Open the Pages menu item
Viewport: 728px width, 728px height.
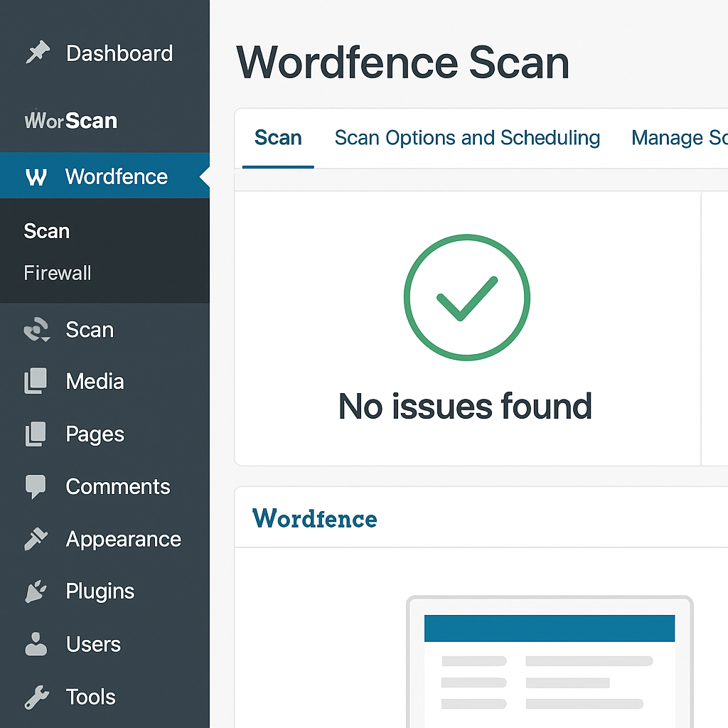tap(95, 434)
